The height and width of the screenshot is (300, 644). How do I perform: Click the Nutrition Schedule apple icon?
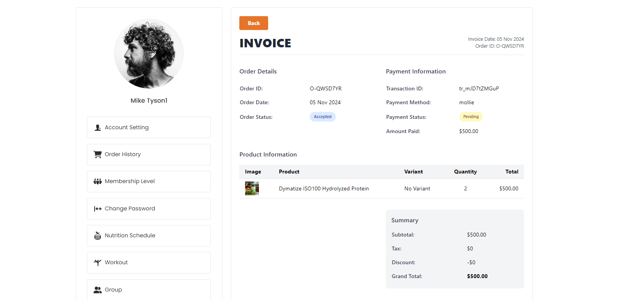[x=98, y=236]
